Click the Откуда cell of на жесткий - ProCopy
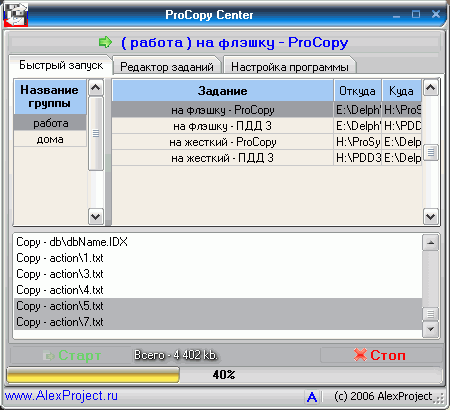Viewport: 450px width, 410px height. pyautogui.click(x=358, y=142)
